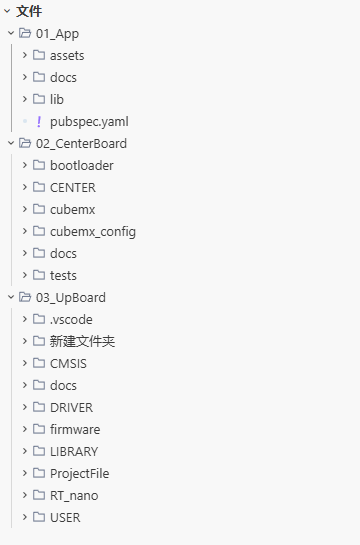Click the 新建文件夹 folder icon

[39, 341]
